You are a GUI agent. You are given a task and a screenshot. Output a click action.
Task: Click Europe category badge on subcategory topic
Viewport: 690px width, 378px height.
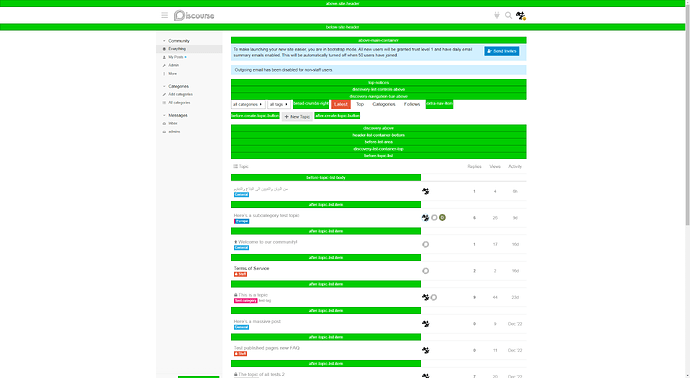[242, 221]
